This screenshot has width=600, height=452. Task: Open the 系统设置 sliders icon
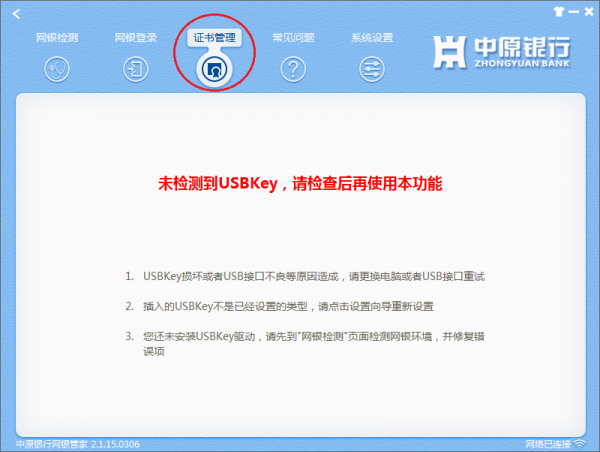tap(372, 69)
